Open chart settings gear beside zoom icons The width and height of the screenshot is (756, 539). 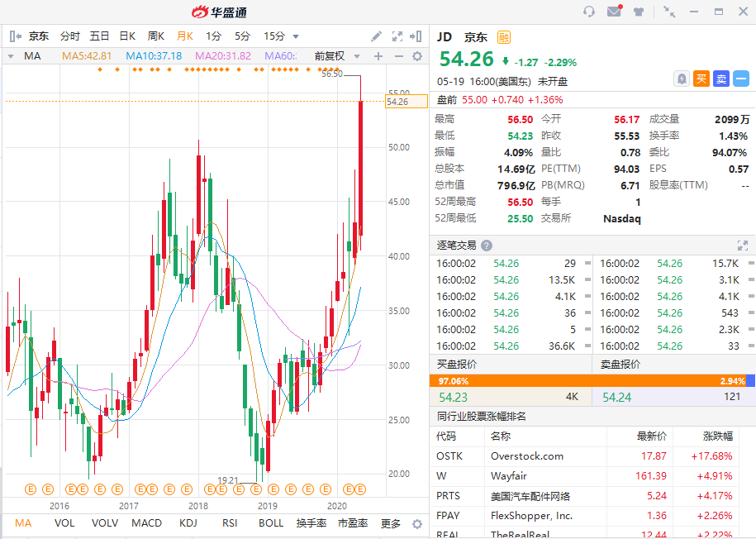417,56
